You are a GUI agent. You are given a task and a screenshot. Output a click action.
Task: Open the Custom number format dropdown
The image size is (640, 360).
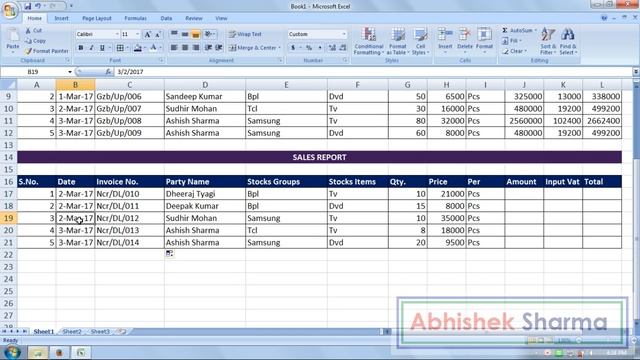click(344, 34)
